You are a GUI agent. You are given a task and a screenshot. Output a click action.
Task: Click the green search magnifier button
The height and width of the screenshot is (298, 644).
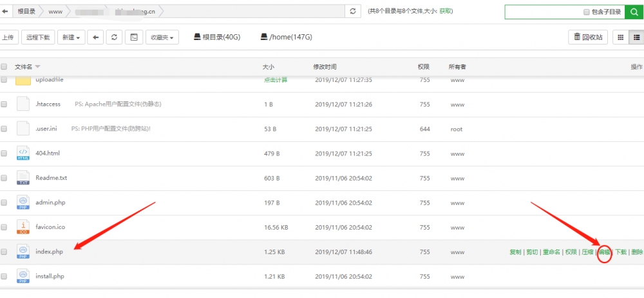pyautogui.click(x=634, y=12)
